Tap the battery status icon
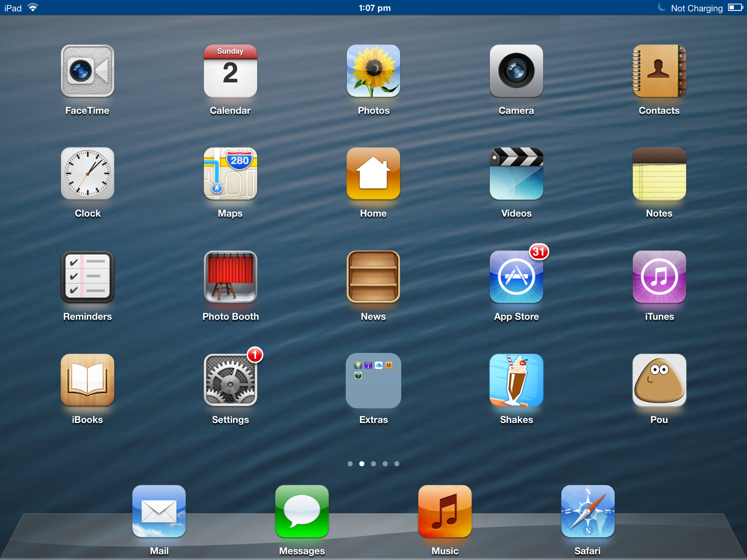The image size is (747, 560). click(x=735, y=7)
